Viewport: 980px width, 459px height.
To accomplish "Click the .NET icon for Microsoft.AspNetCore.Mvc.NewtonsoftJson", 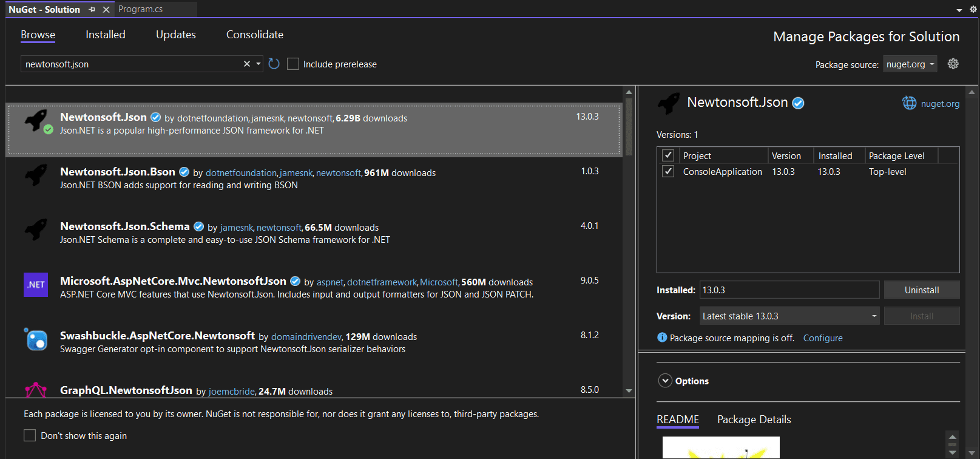I will pyautogui.click(x=36, y=285).
